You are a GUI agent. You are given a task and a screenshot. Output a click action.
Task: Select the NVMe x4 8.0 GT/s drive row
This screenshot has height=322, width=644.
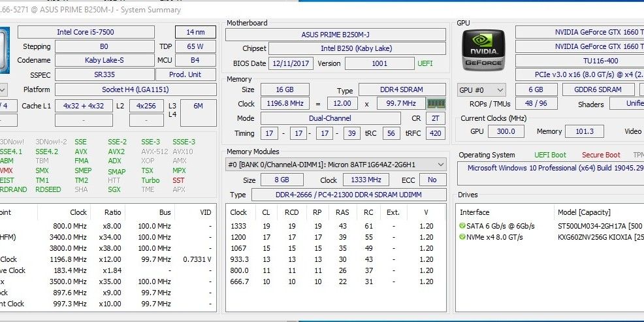coord(551,237)
